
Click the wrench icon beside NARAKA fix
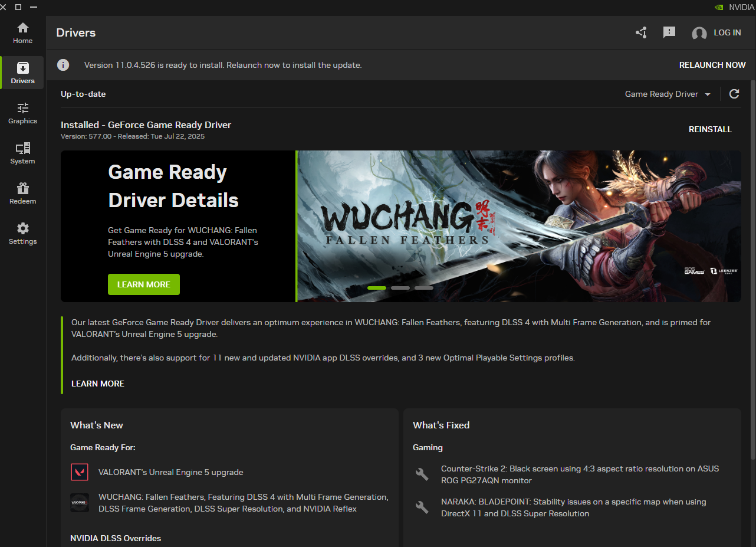click(x=422, y=507)
